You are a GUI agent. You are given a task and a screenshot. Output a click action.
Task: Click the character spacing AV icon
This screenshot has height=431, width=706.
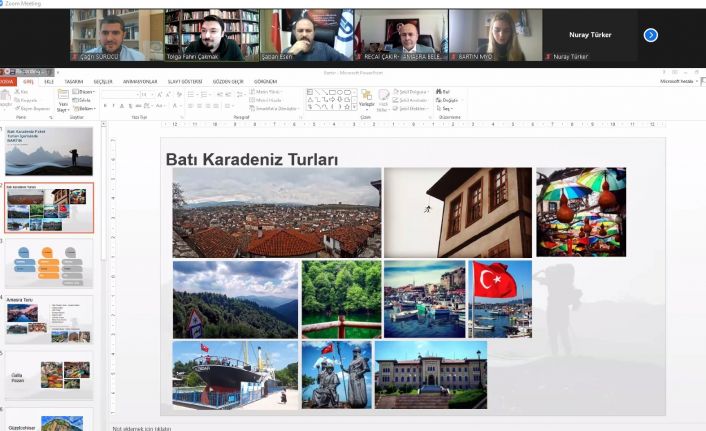click(x=148, y=106)
